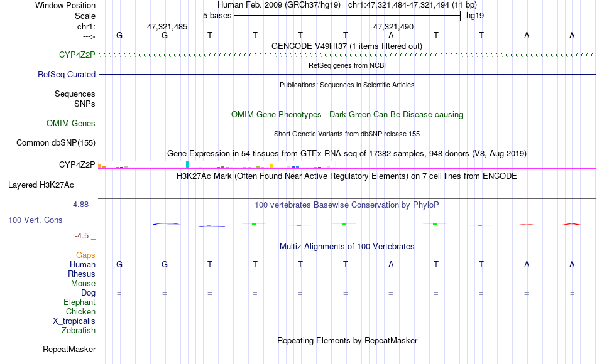Click the 100 Vert. Cons label
The height and width of the screenshot is (364, 597).
(35, 220)
